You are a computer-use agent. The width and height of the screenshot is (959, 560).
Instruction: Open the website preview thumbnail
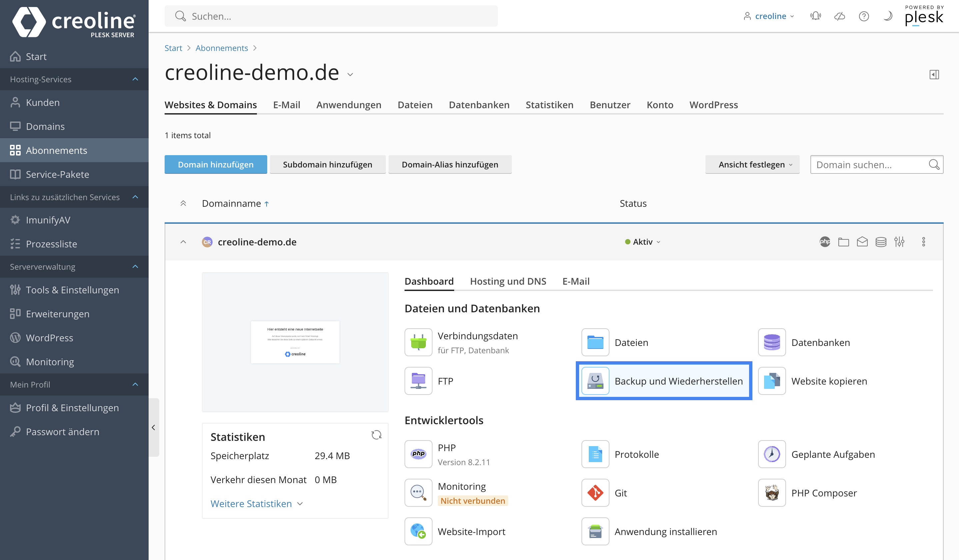(x=295, y=342)
